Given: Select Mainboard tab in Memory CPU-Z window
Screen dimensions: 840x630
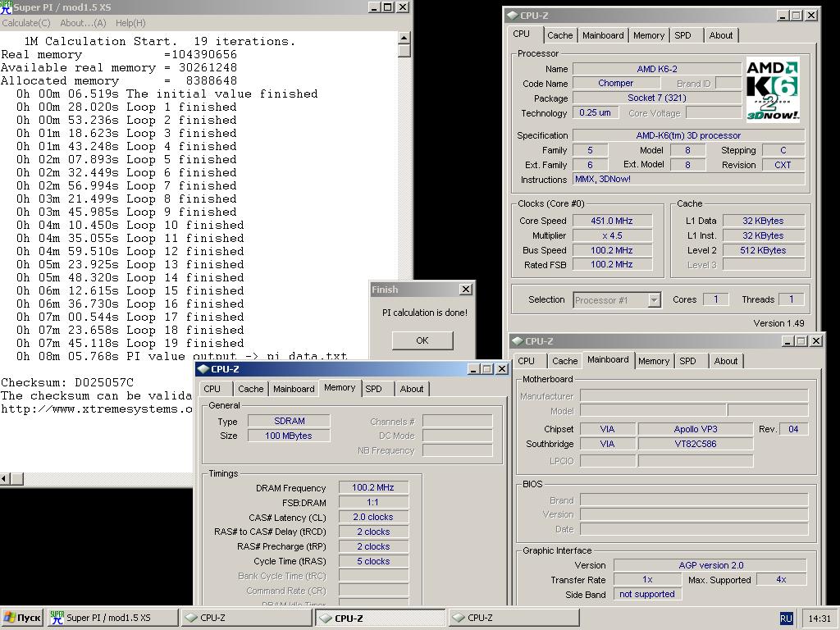Looking at the screenshot, I should pyautogui.click(x=294, y=389).
